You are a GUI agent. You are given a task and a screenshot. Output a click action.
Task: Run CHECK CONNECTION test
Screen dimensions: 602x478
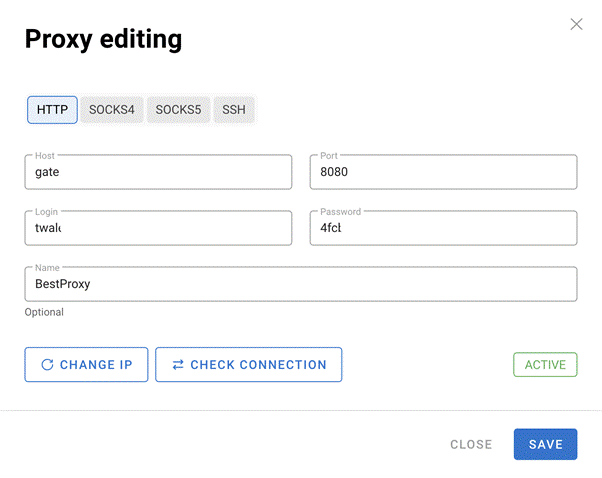click(x=249, y=365)
